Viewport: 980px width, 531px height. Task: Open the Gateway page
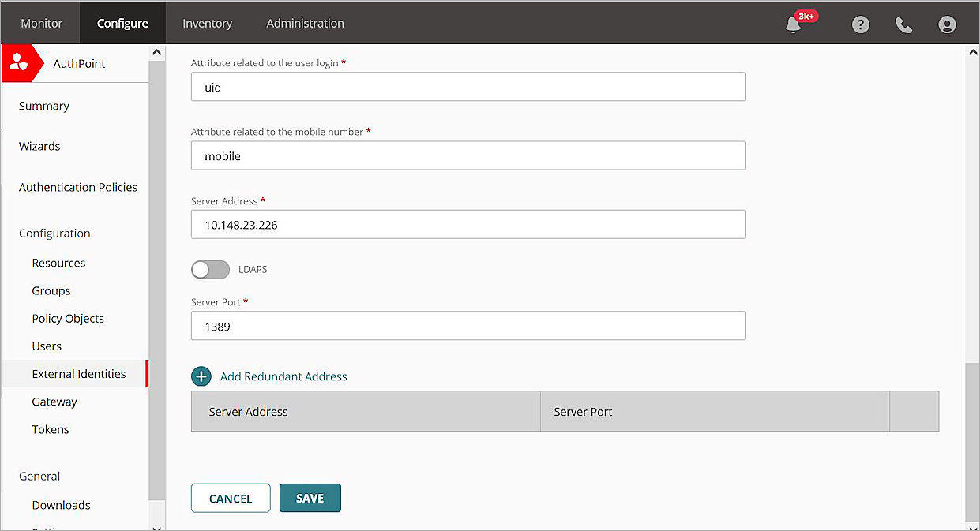pyautogui.click(x=54, y=402)
